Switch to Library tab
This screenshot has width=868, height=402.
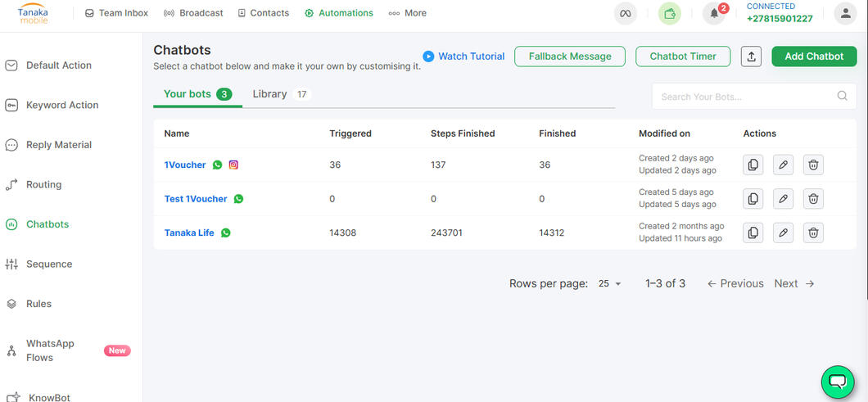coord(281,94)
